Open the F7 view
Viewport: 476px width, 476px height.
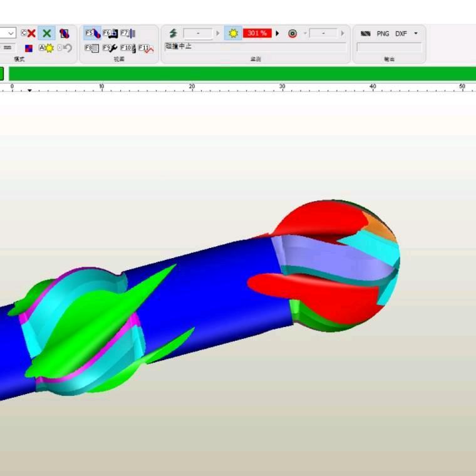click(128, 33)
